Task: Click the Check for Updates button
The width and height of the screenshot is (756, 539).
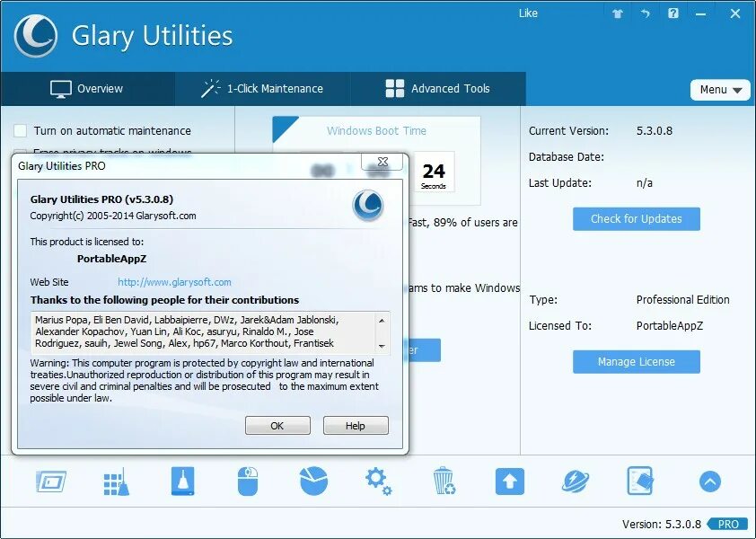Action: pos(636,218)
